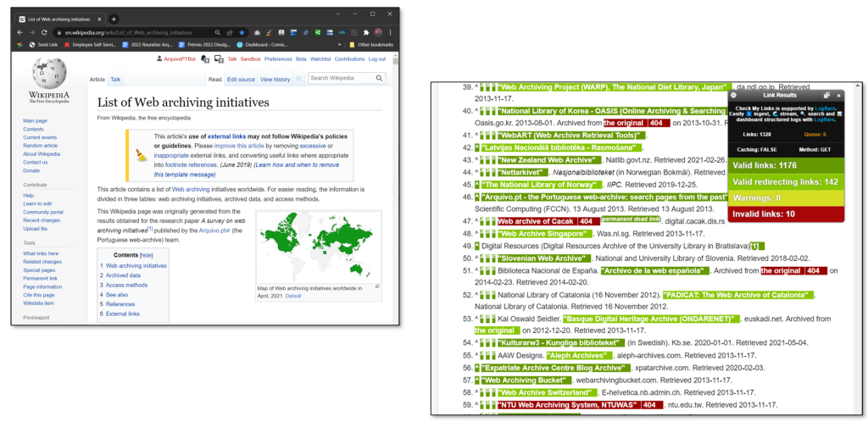The image size is (868, 422).
Task: Open Chrome three-dot menu
Action: click(390, 33)
